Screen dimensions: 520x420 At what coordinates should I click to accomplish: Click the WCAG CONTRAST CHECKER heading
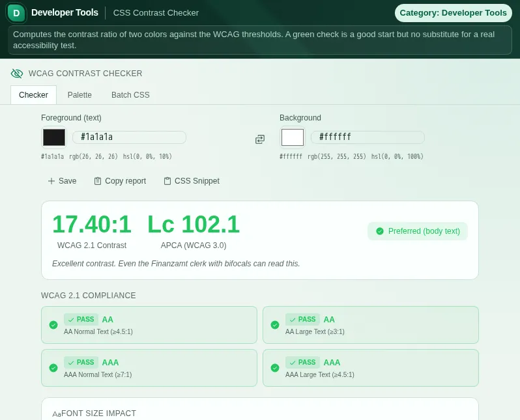point(85,74)
